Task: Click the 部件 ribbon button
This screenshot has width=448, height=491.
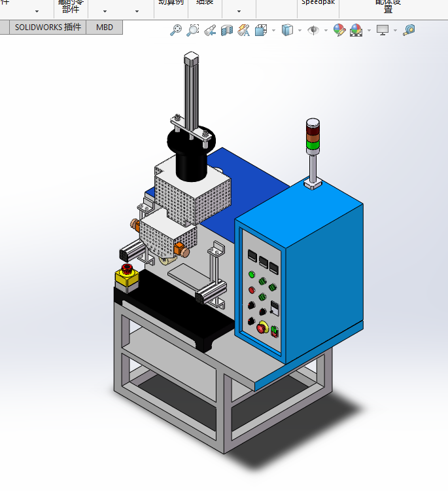Action: 71,7
